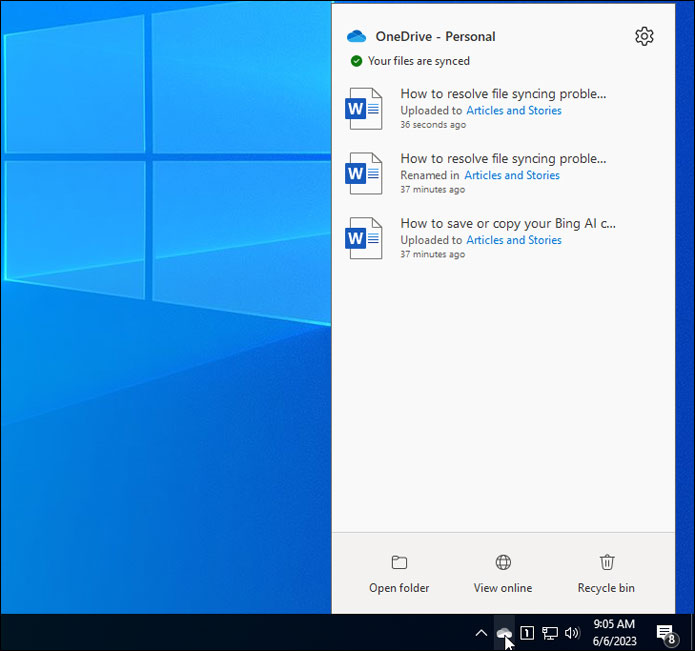
Task: Open folder using the folder icon
Action: [399, 563]
